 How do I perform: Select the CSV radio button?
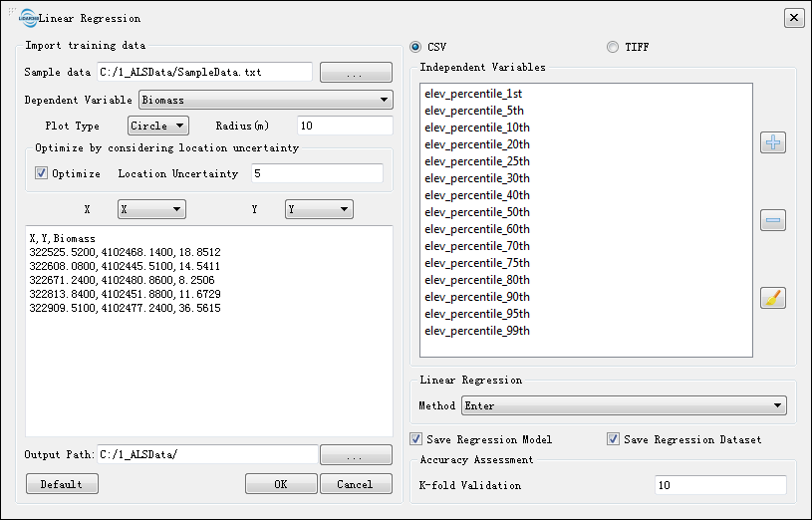pos(415,47)
